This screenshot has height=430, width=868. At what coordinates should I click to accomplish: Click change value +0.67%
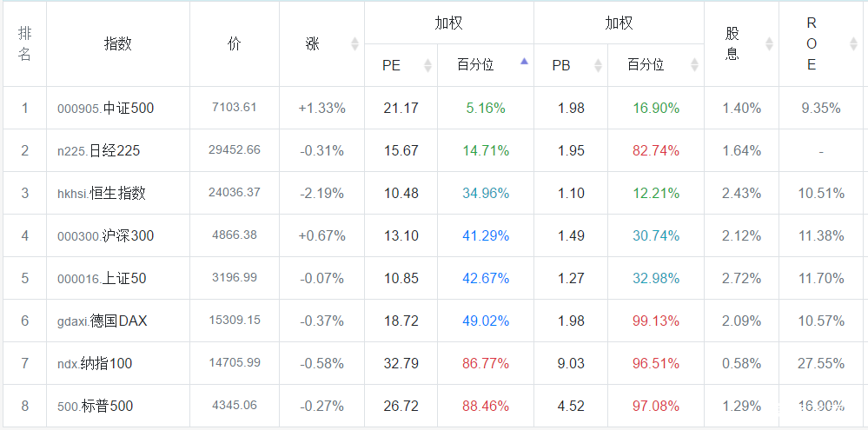322,235
